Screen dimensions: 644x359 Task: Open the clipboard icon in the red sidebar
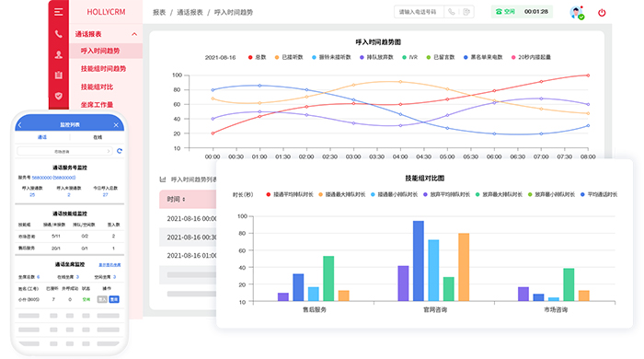[58, 75]
